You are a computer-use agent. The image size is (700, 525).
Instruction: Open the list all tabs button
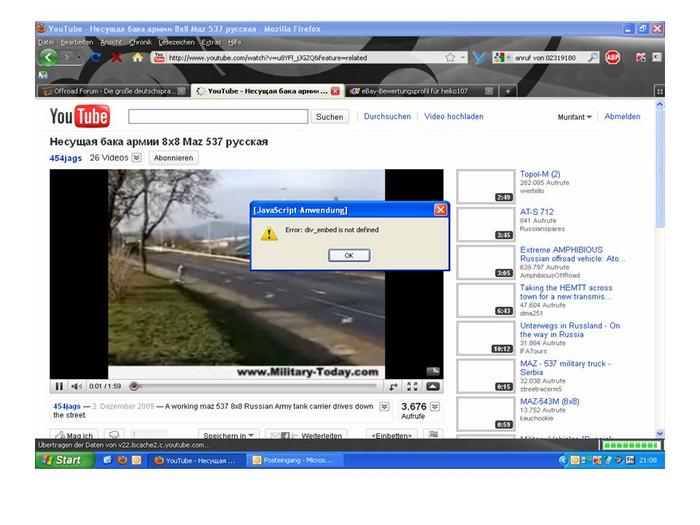(x=659, y=91)
